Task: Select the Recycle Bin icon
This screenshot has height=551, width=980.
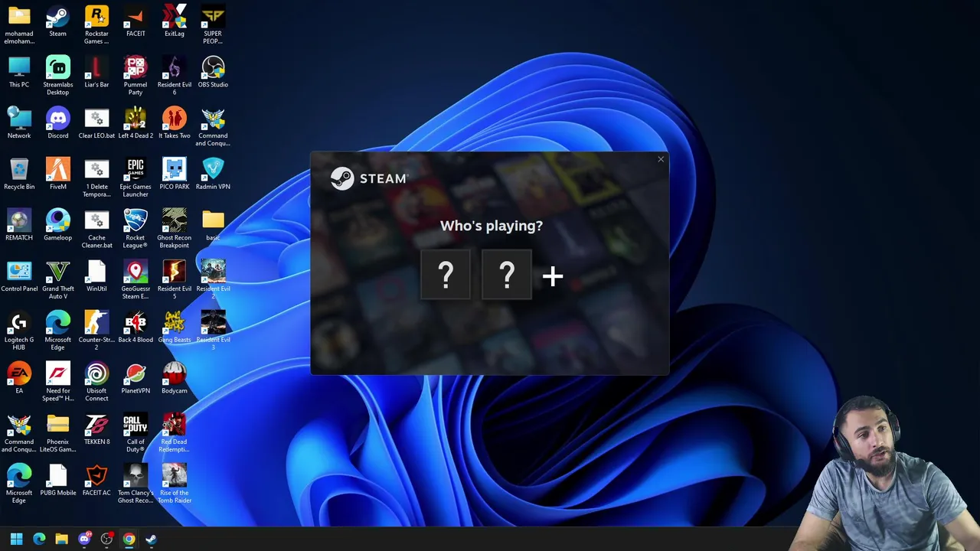Action: click(19, 174)
